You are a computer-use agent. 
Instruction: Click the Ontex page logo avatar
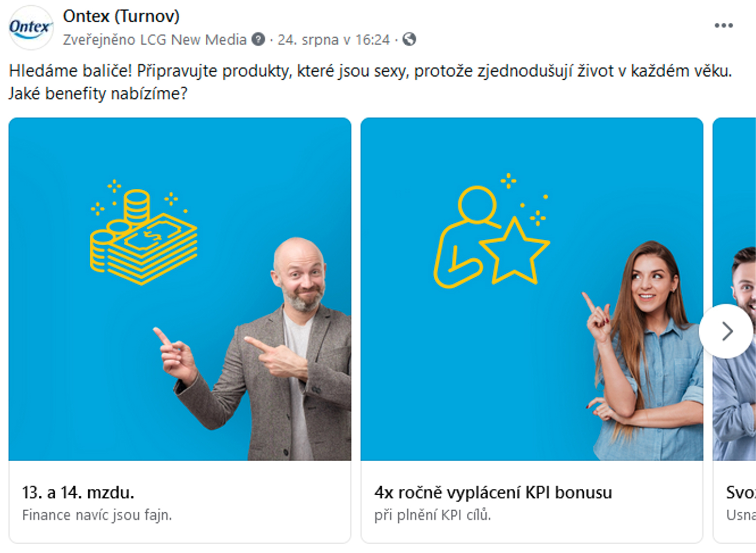pos(31,27)
